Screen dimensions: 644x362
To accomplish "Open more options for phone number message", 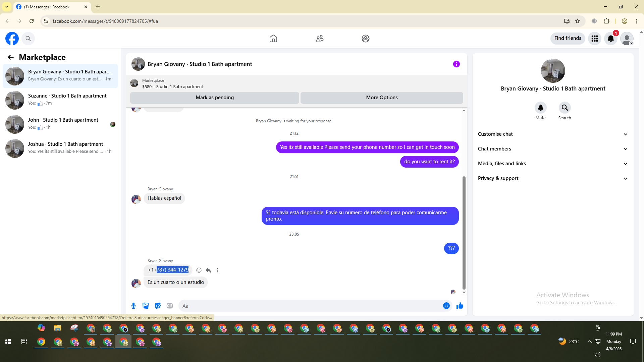I will coord(218,270).
